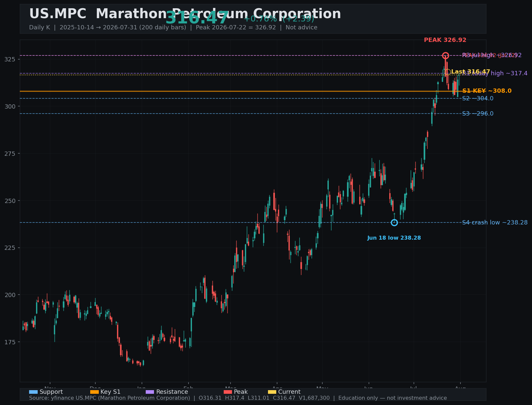The height and width of the screenshot is (405, 532).
Task: Click the "Current" legend label
Action: coord(289,392)
